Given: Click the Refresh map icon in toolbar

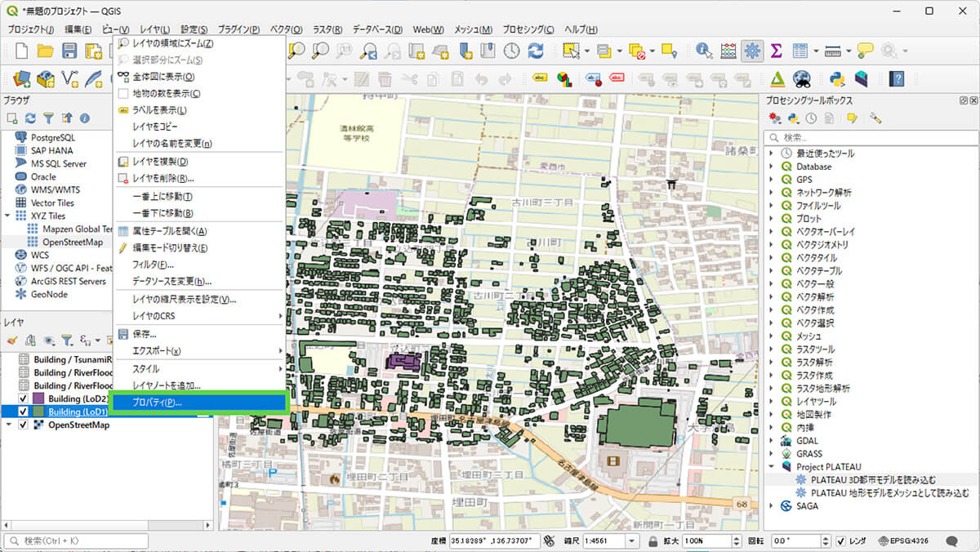Looking at the screenshot, I should pos(536,51).
